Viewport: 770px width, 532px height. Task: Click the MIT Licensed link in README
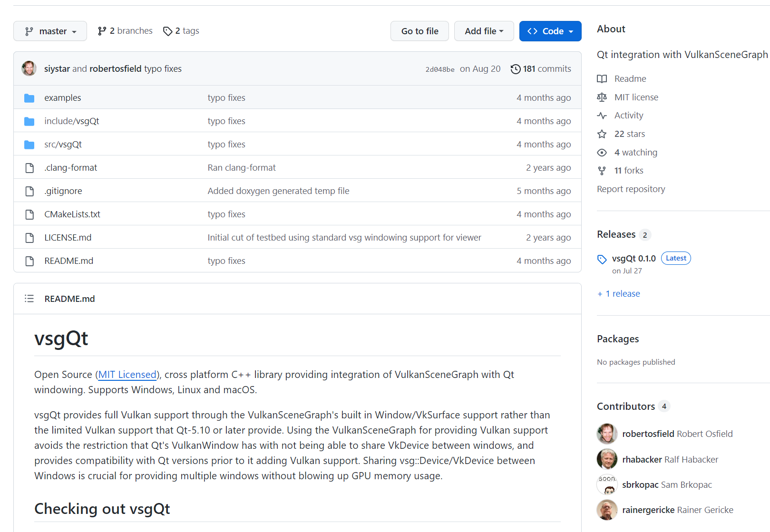pyautogui.click(x=127, y=375)
